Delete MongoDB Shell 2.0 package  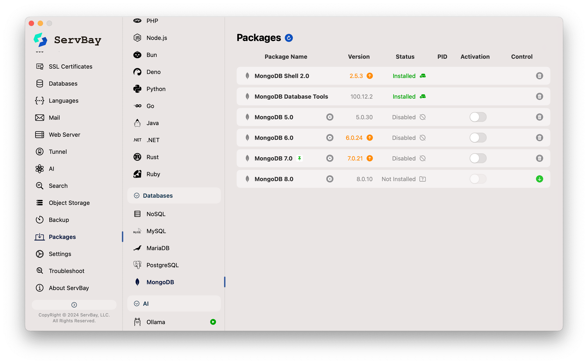click(x=539, y=76)
